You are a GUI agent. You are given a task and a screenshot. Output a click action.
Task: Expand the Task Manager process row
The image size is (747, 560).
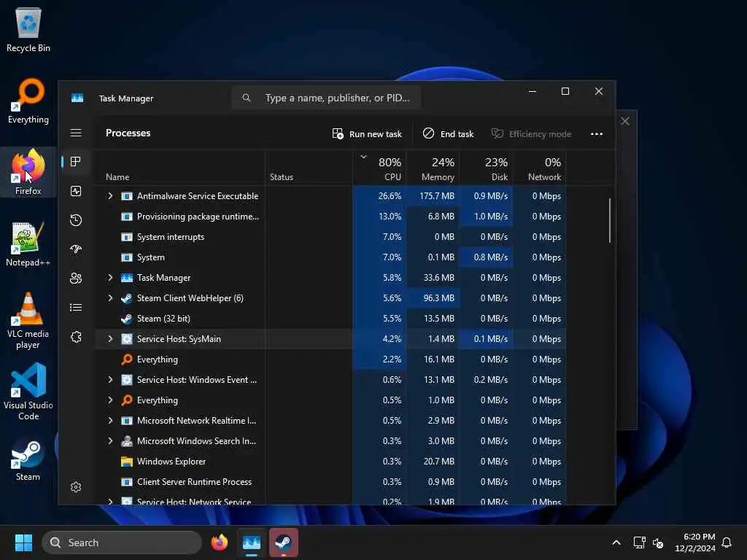click(110, 278)
